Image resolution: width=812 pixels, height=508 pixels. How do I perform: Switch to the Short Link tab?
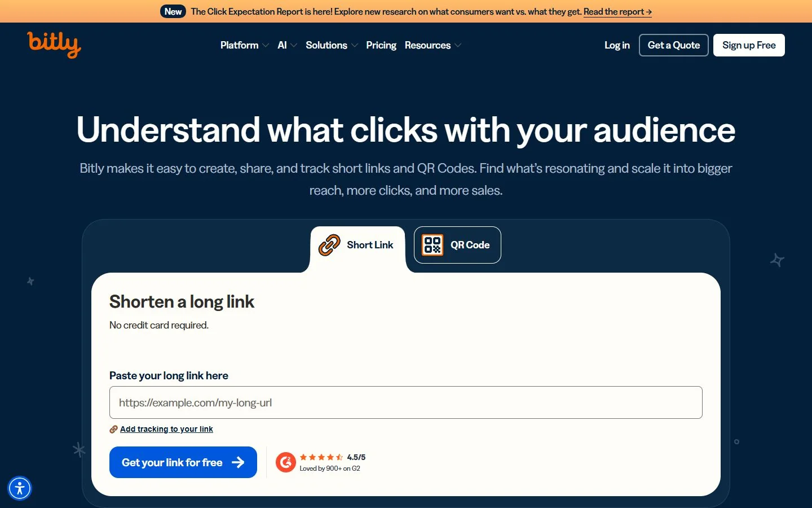point(358,245)
